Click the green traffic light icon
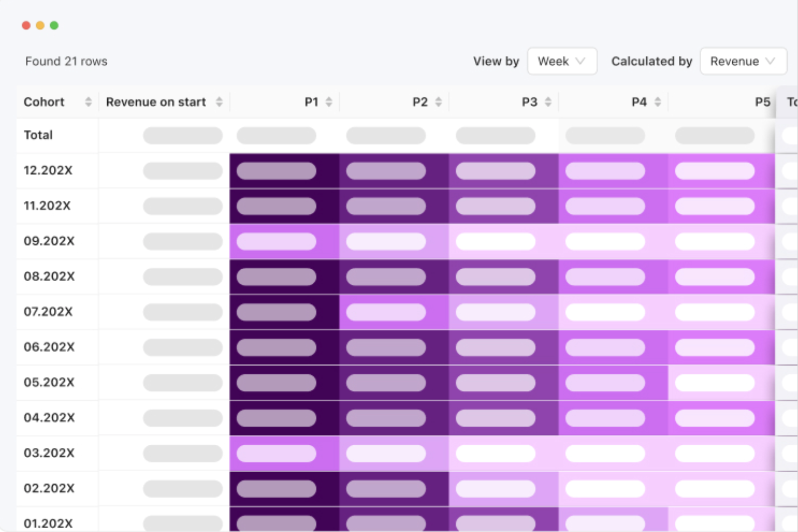Screen dimensions: 798x532 pyautogui.click(x=53, y=25)
